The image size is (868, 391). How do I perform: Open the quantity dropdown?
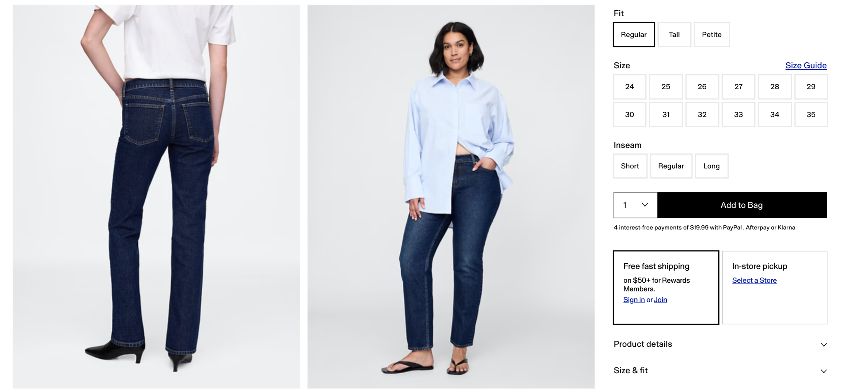[x=635, y=205]
